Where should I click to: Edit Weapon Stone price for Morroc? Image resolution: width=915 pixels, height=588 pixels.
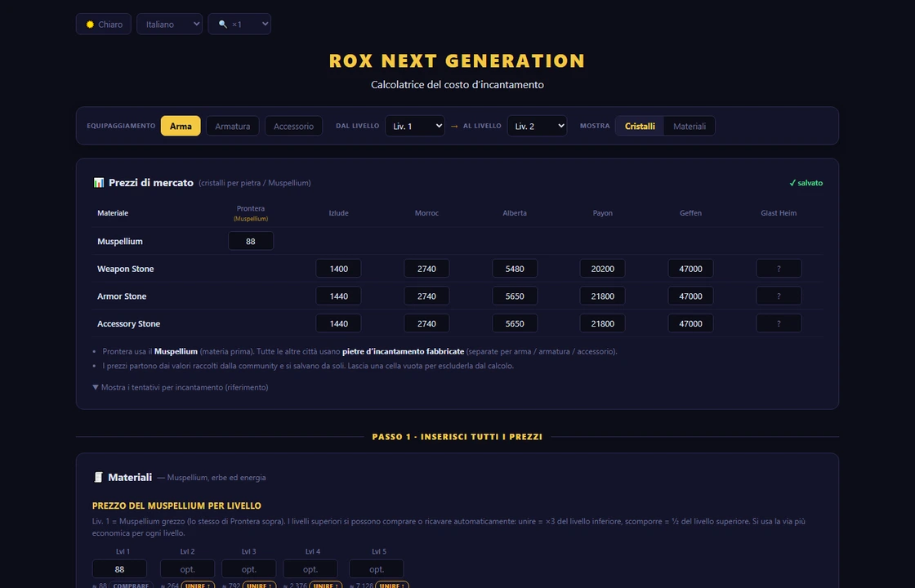tap(426, 269)
